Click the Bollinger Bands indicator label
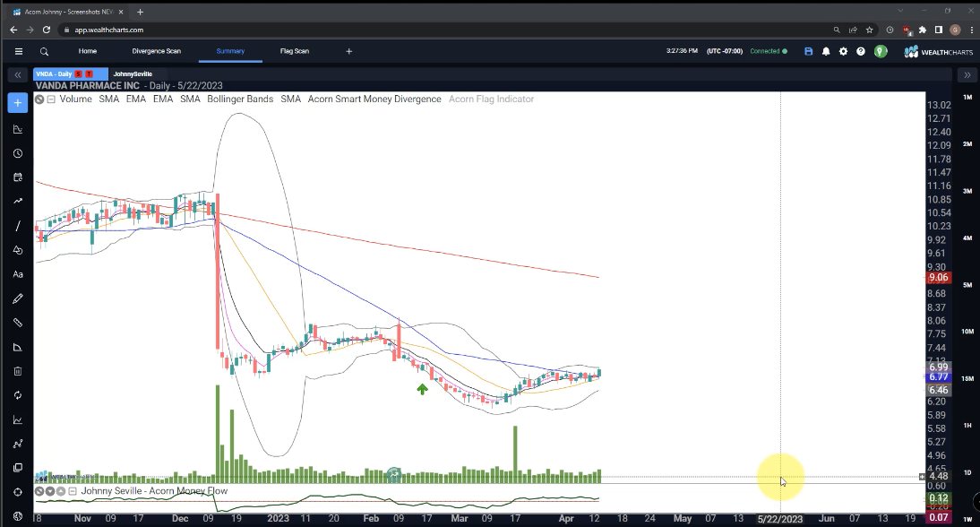 tap(240, 99)
